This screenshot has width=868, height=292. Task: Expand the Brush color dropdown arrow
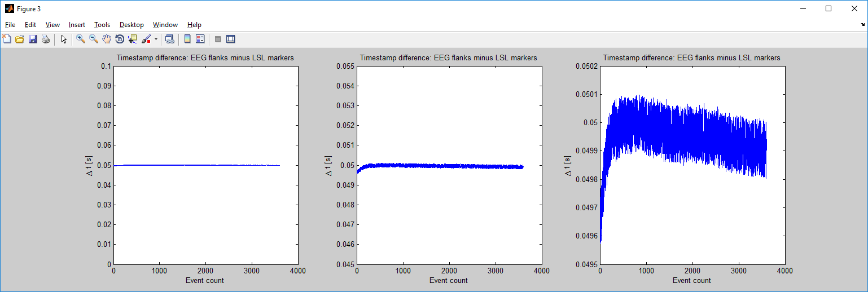coord(156,39)
